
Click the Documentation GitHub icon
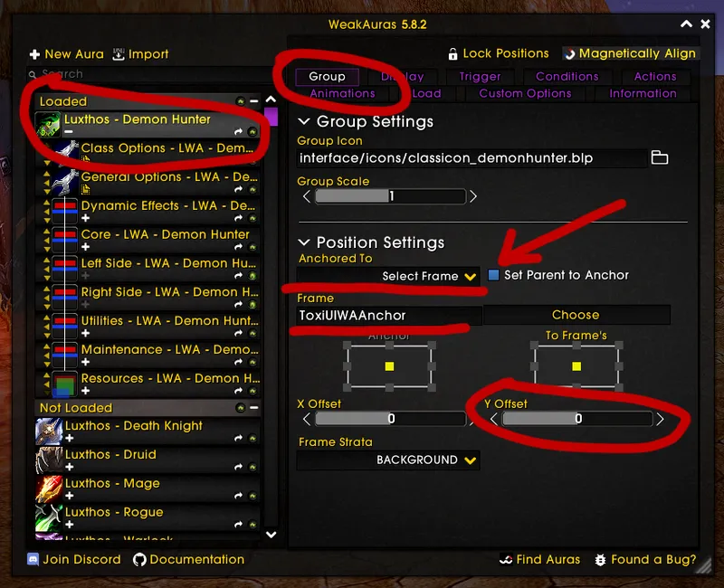(x=139, y=559)
